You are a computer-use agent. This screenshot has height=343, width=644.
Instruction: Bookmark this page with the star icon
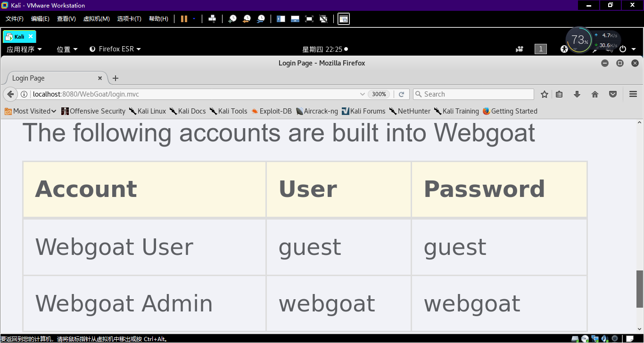tap(544, 94)
